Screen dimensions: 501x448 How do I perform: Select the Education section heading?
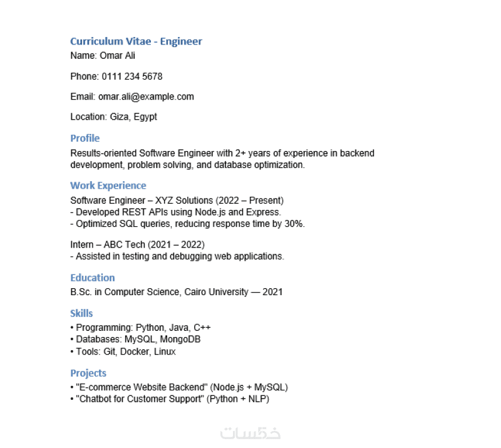coord(92,278)
